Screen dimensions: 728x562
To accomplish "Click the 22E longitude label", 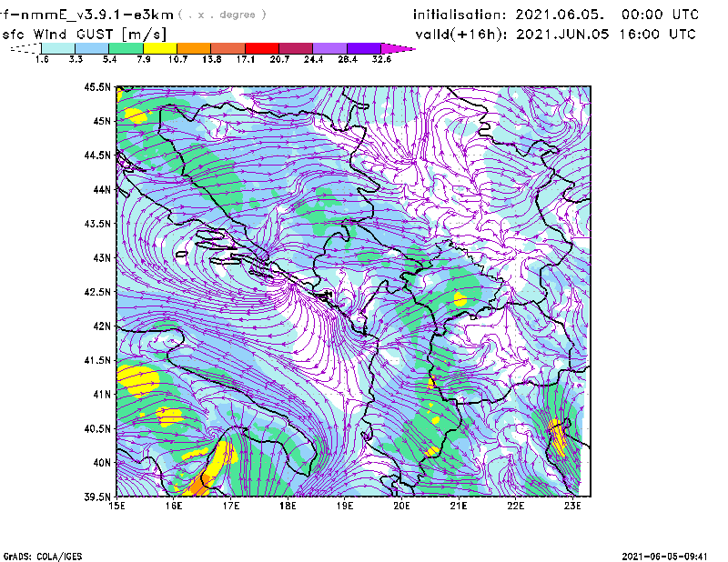I will click(x=516, y=506).
